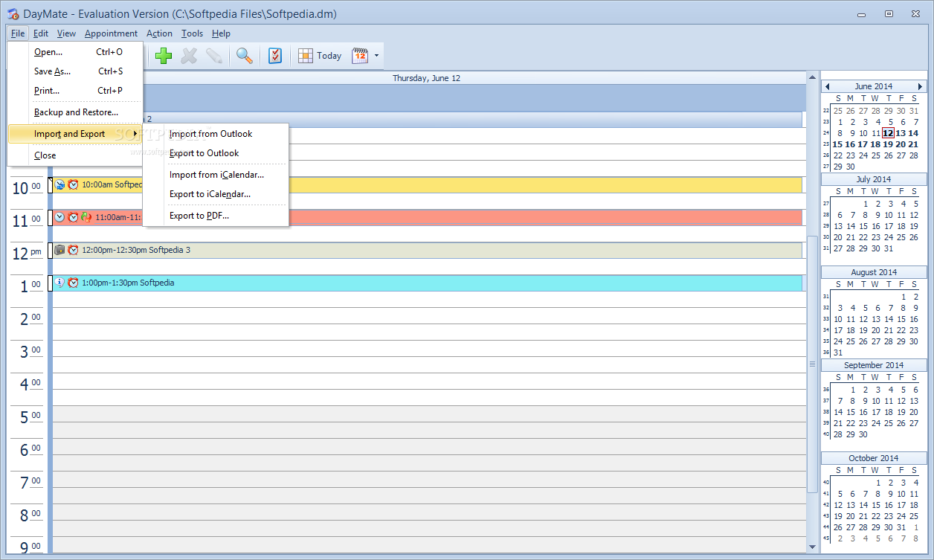Select Backup and Restore...
Image resolution: width=934 pixels, height=560 pixels.
74,112
